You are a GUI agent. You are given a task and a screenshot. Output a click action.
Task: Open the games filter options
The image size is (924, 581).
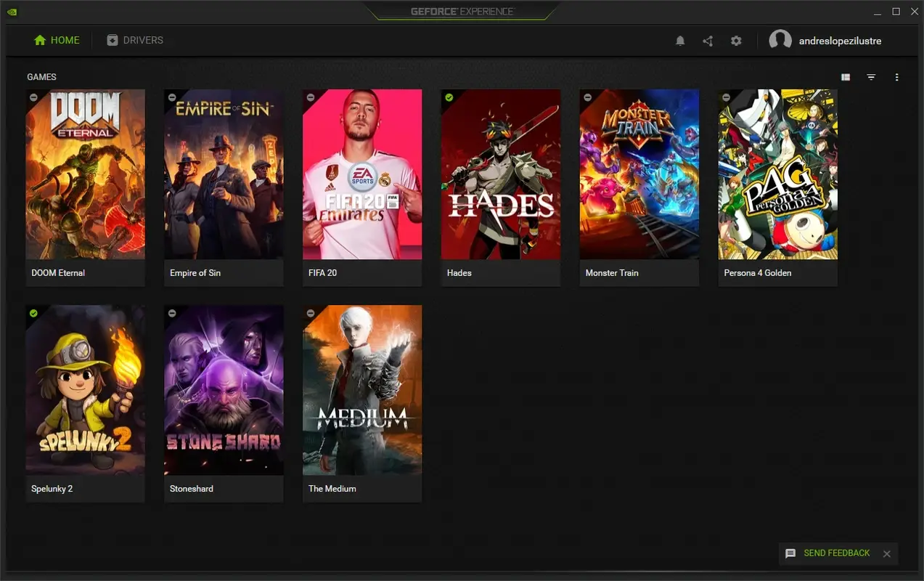(x=871, y=77)
